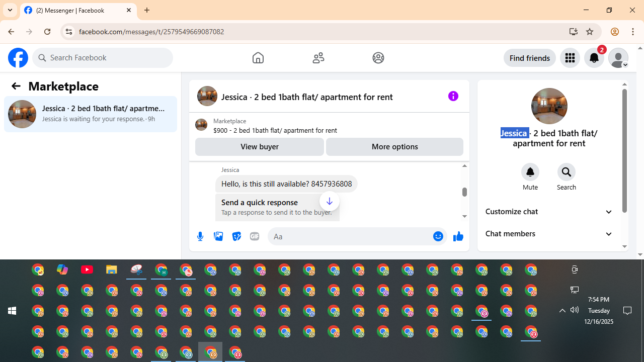Attach a file with the photo icon
Viewport: 644px width, 362px height.
(218, 236)
